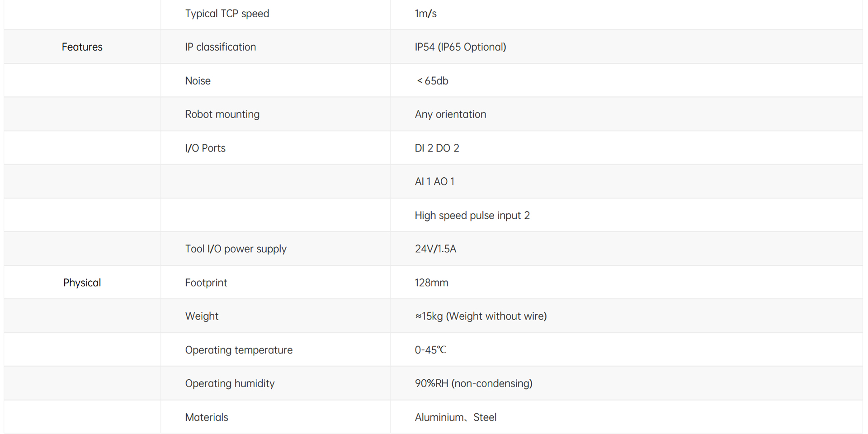Select the "Any orientation" value text
The width and height of the screenshot is (868, 434).
click(x=450, y=114)
